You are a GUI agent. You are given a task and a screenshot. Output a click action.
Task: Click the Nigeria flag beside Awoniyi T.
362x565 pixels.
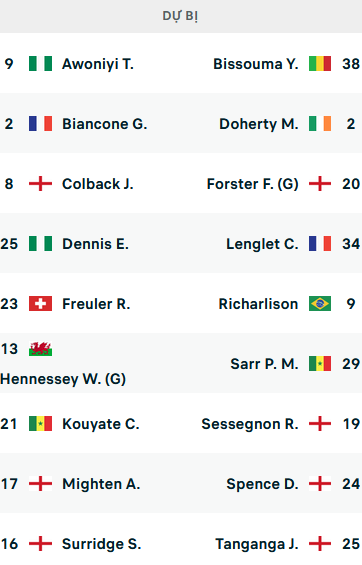click(40, 64)
